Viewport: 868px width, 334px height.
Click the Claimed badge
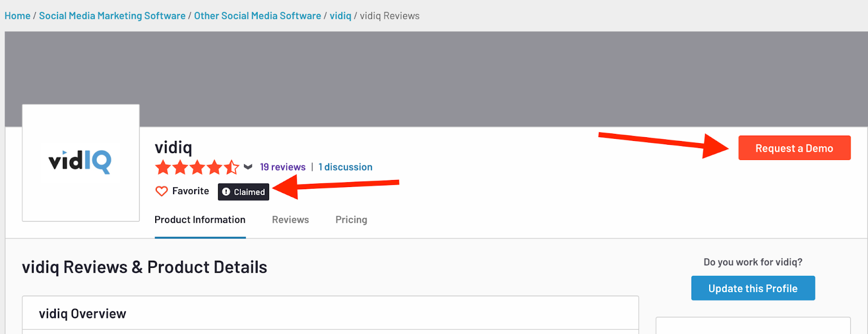pos(244,192)
